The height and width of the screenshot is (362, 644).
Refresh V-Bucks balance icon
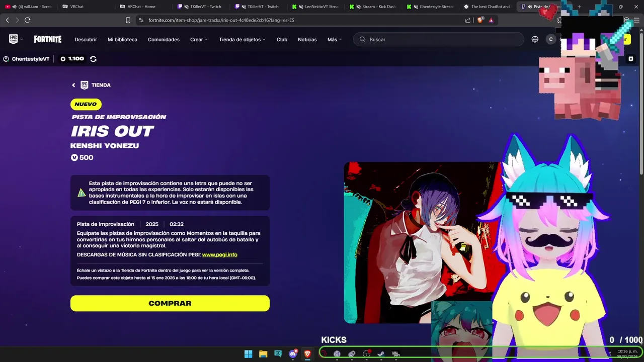click(x=93, y=59)
